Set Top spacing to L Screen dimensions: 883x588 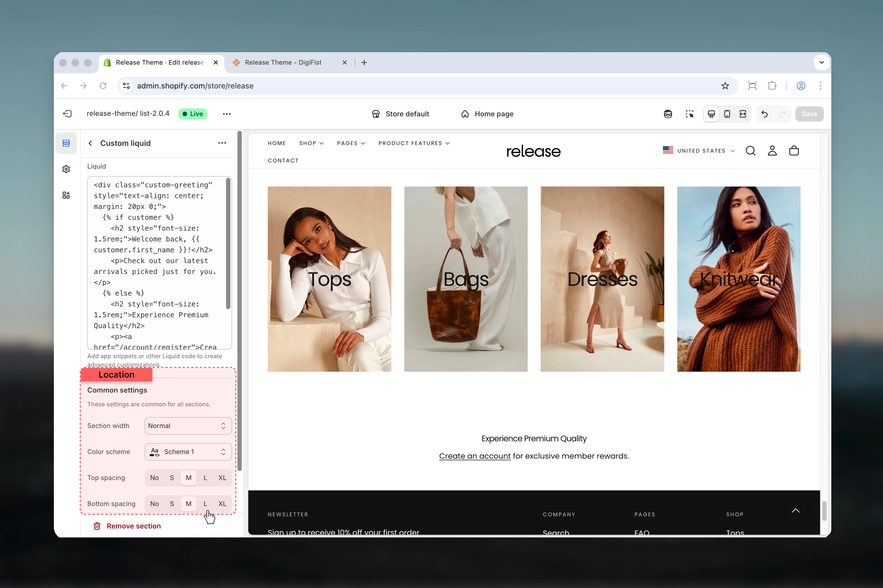tap(205, 478)
